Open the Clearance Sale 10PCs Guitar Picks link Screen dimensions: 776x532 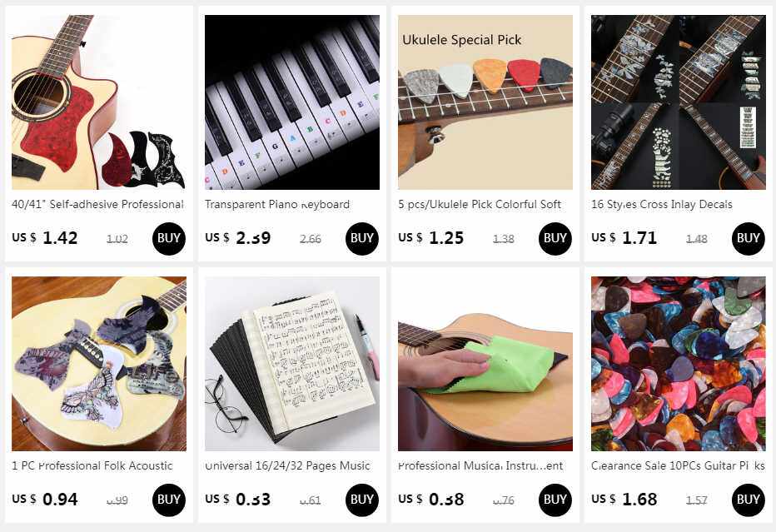pyautogui.click(x=678, y=465)
